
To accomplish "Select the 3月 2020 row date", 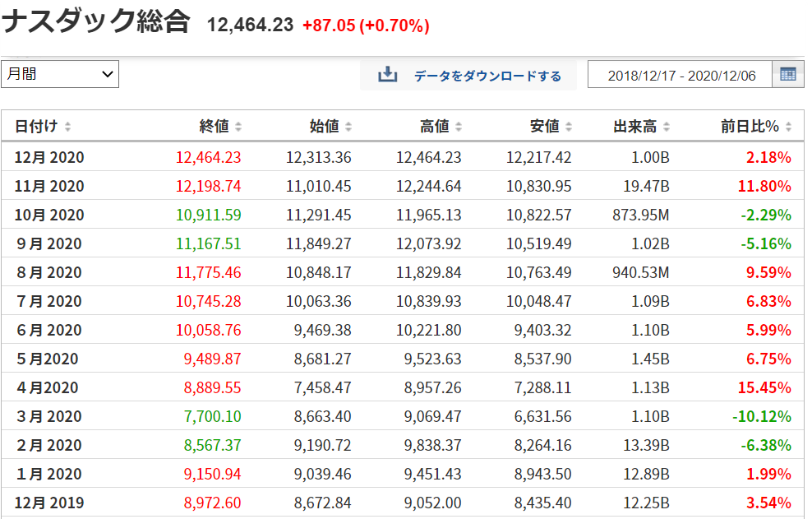I will click(x=49, y=416).
